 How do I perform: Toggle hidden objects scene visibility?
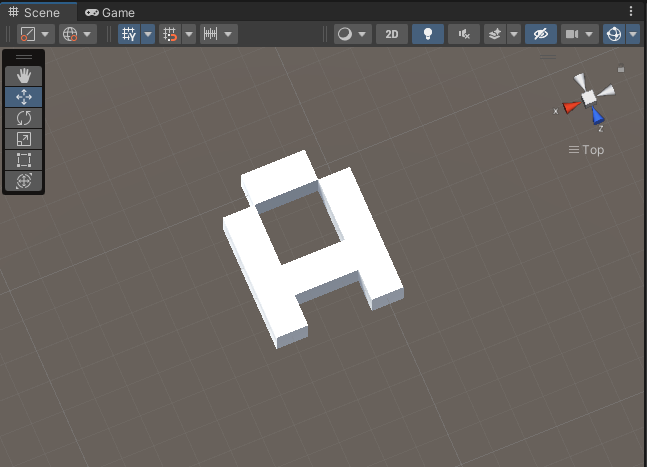point(541,34)
